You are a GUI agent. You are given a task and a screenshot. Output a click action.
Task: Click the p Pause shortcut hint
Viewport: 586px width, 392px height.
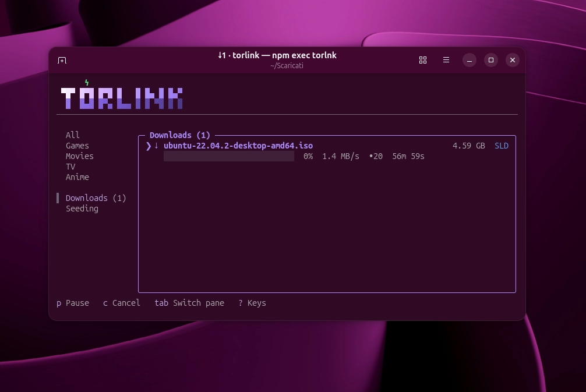pyautogui.click(x=73, y=303)
